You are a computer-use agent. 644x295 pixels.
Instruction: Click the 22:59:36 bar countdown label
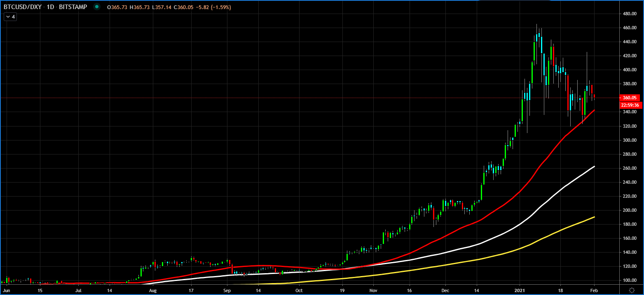(x=630, y=105)
